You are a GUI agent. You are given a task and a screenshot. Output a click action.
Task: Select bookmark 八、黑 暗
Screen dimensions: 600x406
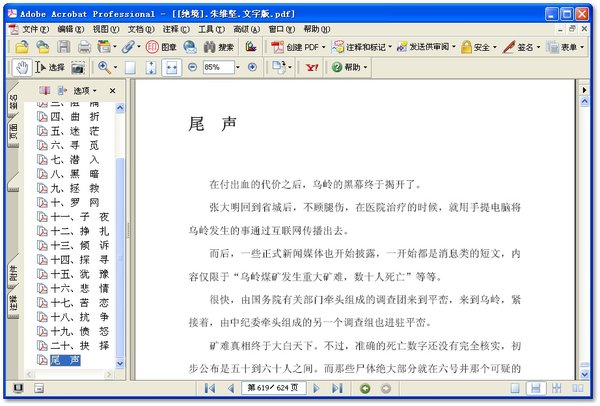click(x=68, y=174)
